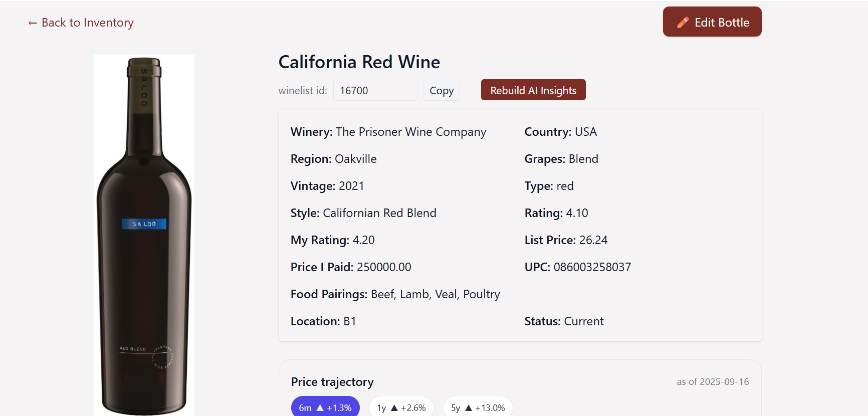This screenshot has width=868, height=416.
Task: Click the back arrow beside Back to Inventory
Action: [32, 23]
